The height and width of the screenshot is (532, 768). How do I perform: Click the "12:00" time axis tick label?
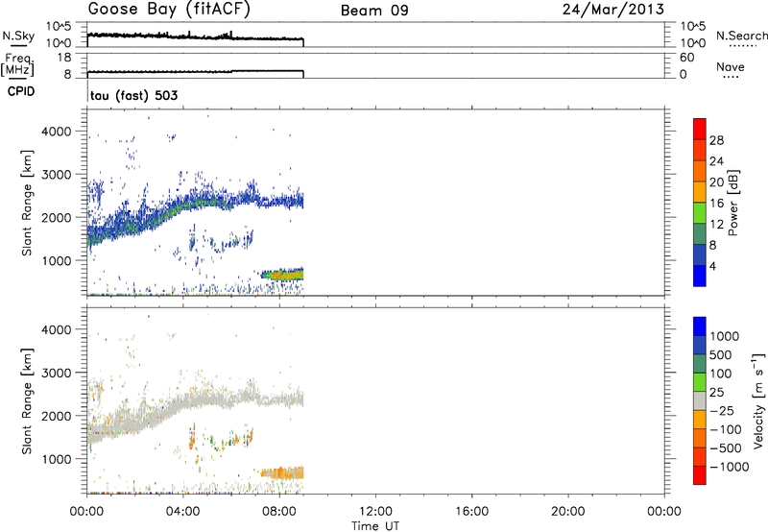(375, 512)
